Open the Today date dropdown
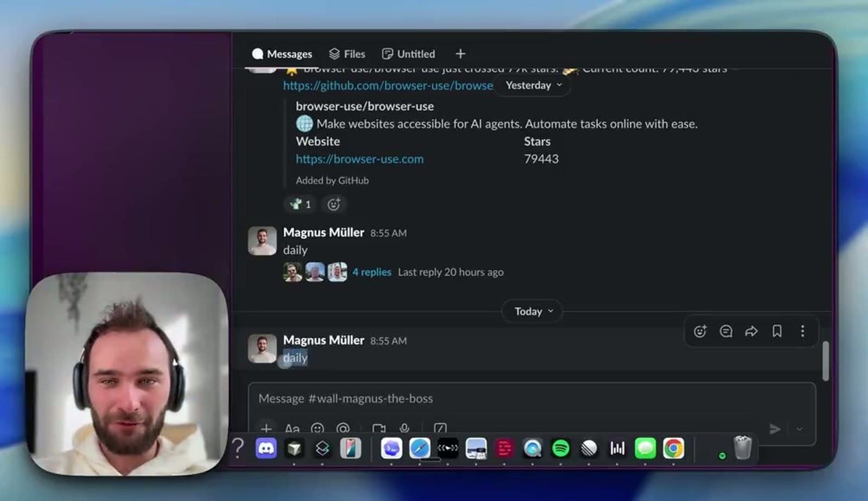 533,311
